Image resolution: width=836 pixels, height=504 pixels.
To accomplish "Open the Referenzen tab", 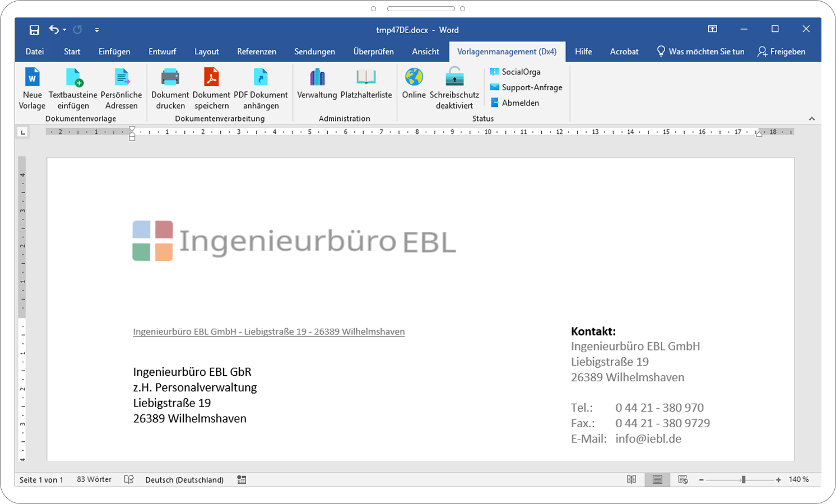I will (257, 51).
